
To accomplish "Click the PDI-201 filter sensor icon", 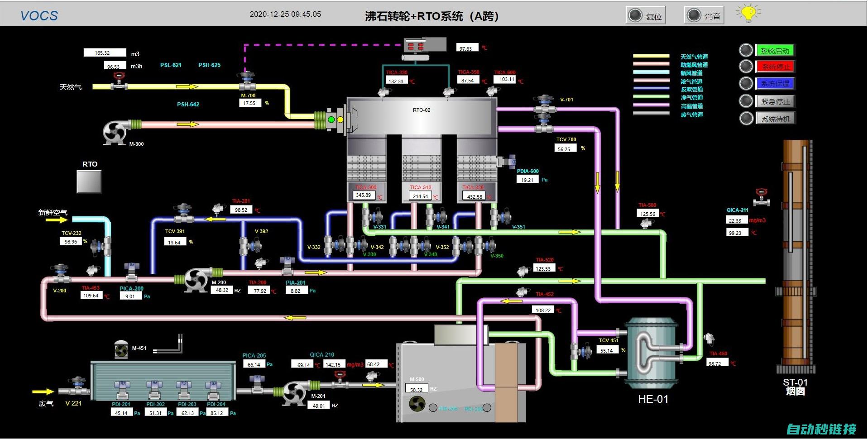I will tap(122, 391).
